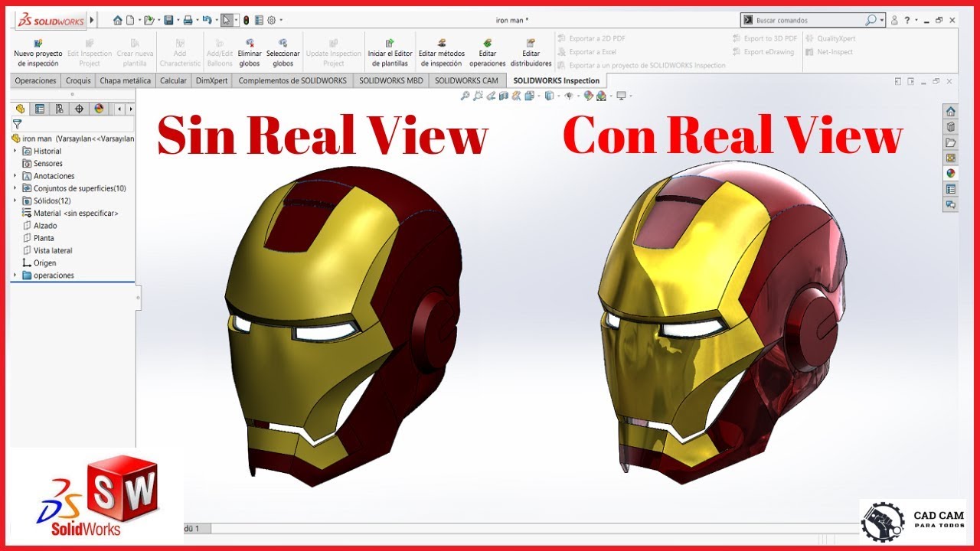Expand the Sólidos(12) tree node
The width and height of the screenshot is (980, 551).
pos(15,201)
